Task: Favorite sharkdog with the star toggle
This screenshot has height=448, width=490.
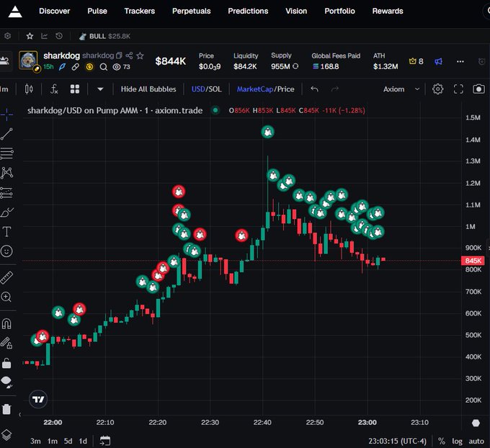Action: coord(140,55)
